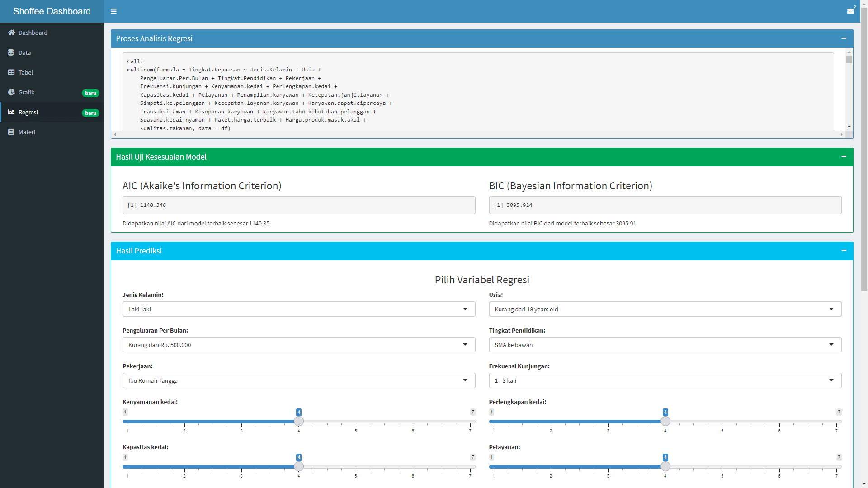Open the Jenis Kelamin dropdown
Image resolution: width=868 pixels, height=488 pixels.
coord(298,309)
